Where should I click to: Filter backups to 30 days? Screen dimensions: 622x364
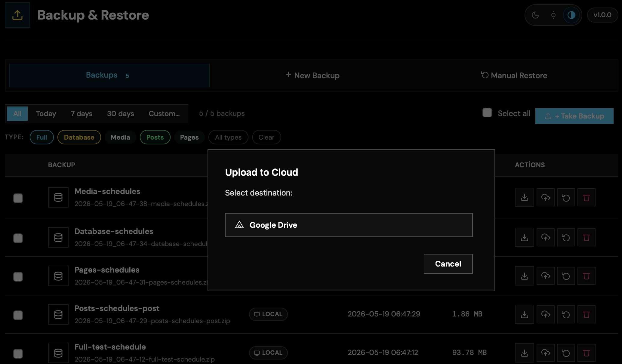pos(121,114)
